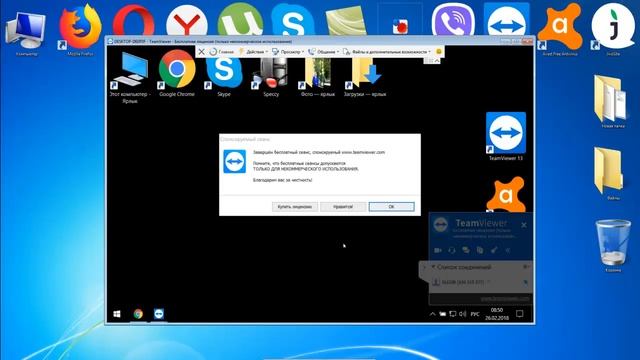Screen dimensions: 640x360
Task: Click network icon in remote system tray
Action: pos(453,314)
